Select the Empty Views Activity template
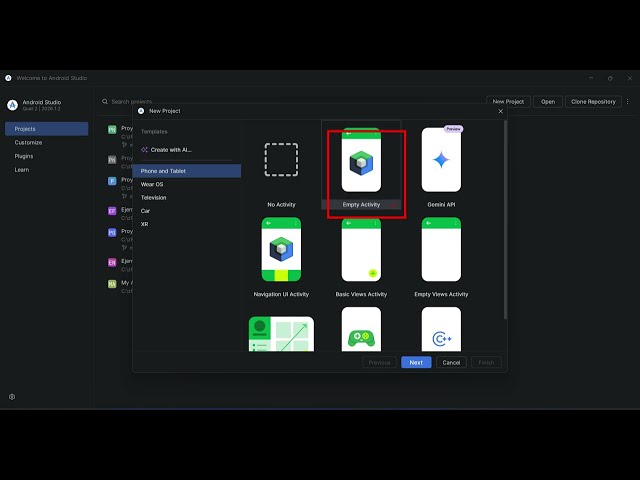 441,257
